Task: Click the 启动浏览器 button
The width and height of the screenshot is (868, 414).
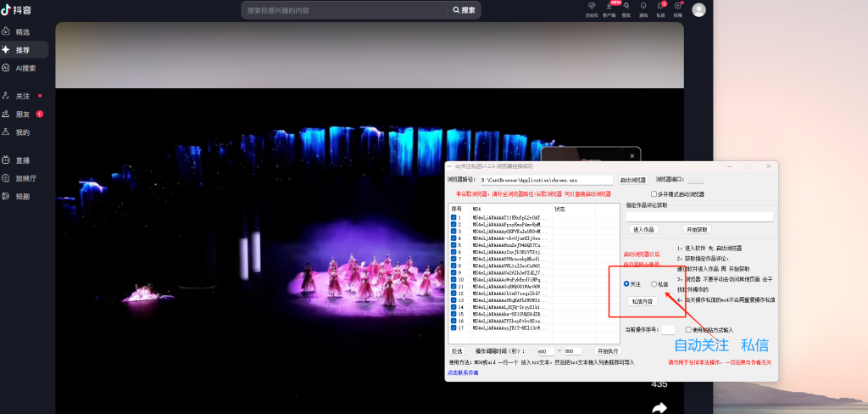Action: pos(633,180)
